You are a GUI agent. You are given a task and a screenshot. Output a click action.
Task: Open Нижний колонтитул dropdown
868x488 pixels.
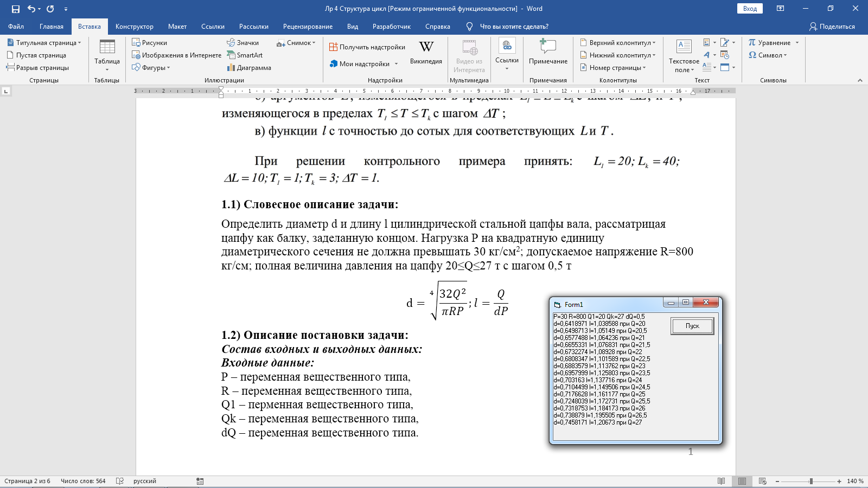point(618,55)
